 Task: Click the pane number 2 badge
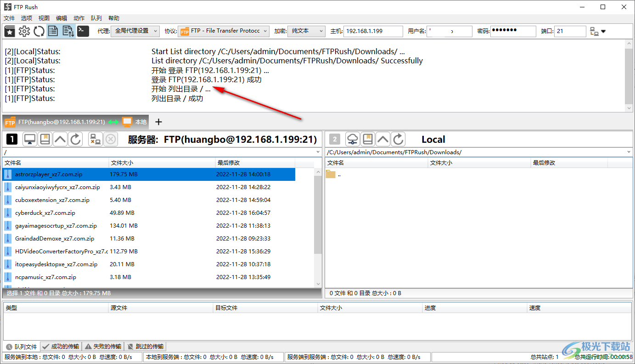(x=335, y=139)
